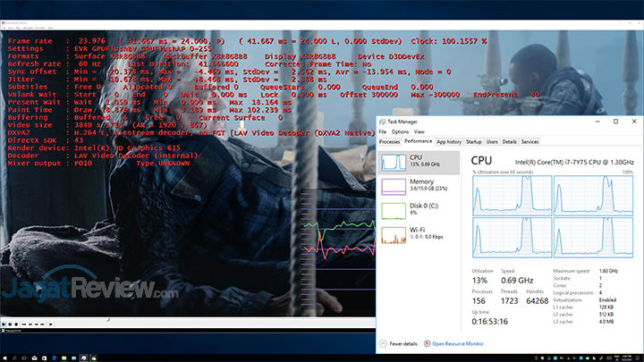644x362 pixels.
Task: Open the Services tab
Action: (x=530, y=142)
